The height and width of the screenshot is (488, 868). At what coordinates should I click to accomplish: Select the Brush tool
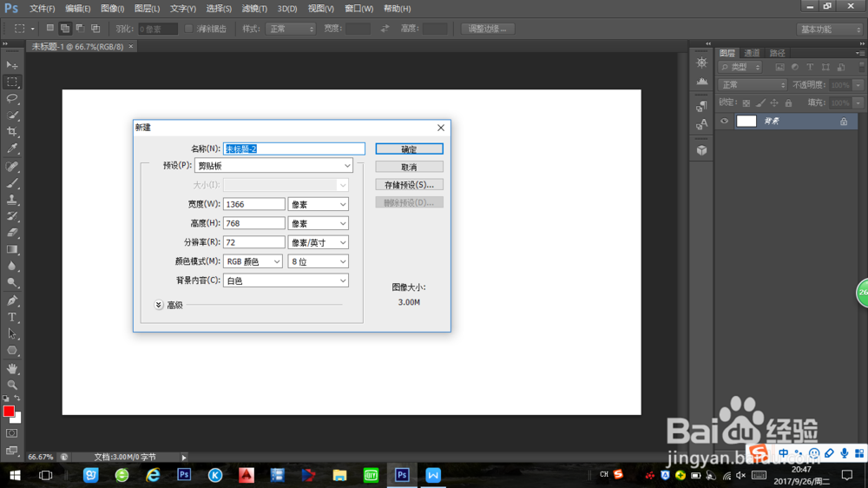coord(11,183)
